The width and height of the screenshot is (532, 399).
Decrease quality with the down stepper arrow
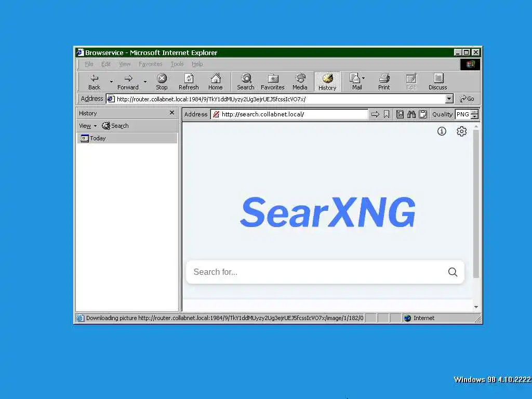(475, 117)
